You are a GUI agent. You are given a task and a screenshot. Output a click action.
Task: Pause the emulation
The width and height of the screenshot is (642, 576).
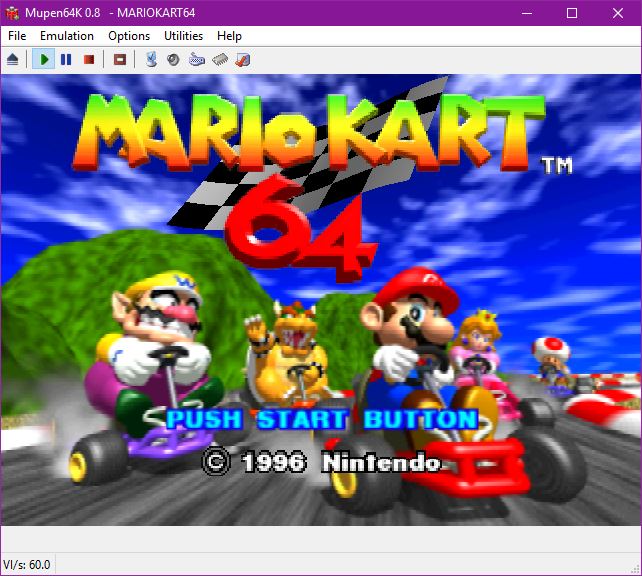(x=66, y=60)
